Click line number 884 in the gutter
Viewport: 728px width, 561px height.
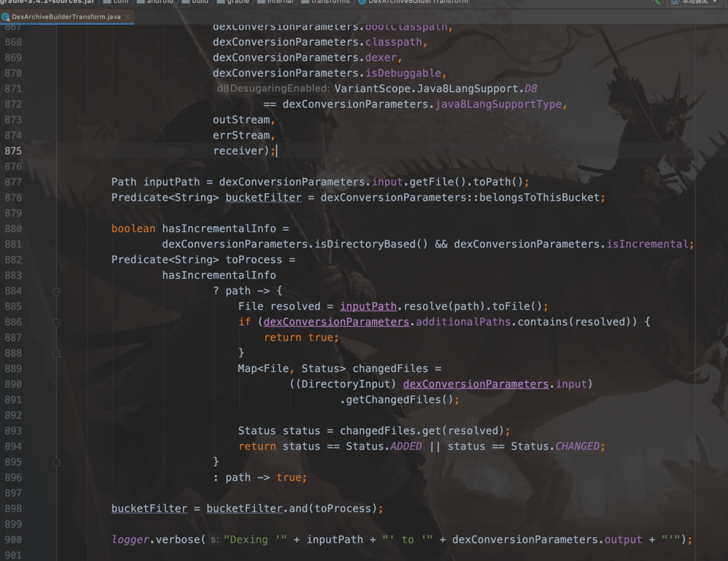(13, 291)
